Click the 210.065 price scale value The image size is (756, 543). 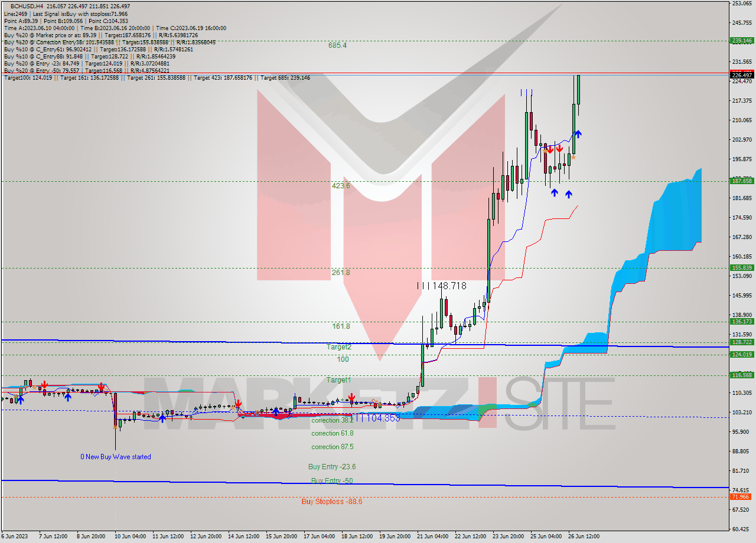(x=742, y=120)
